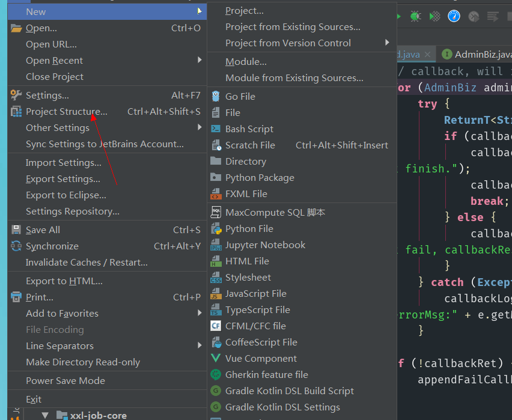Choose Module from Existing Sources...
The width and height of the screenshot is (512, 420).
[302, 78]
